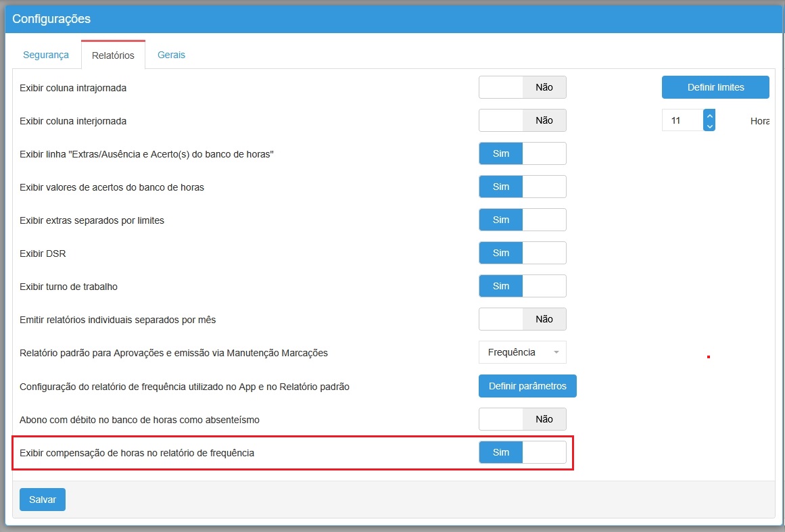Enable reports separated by month toggle
This screenshot has height=532, width=785.
(522, 319)
